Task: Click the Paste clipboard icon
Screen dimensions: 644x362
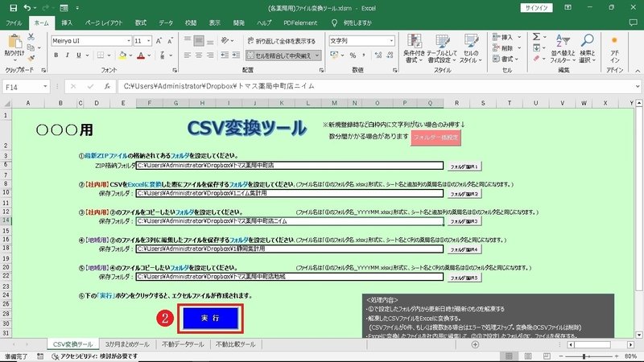Action: [x=14, y=42]
